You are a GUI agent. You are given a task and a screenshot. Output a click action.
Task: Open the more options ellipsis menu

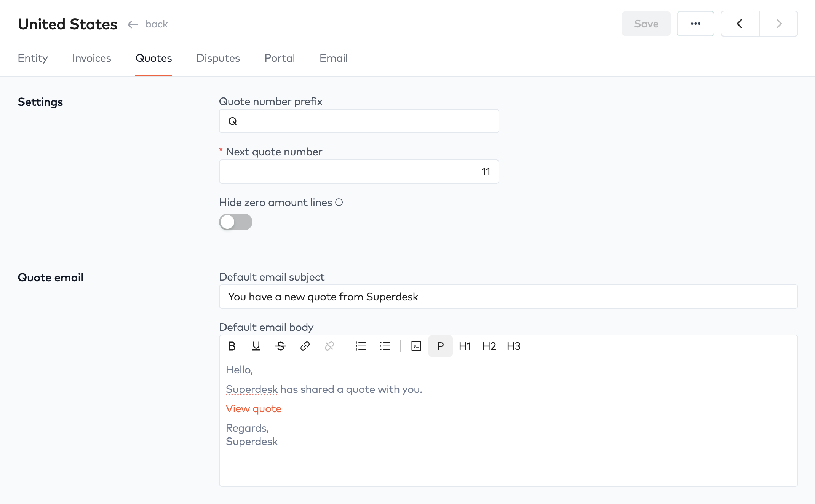[x=695, y=24]
